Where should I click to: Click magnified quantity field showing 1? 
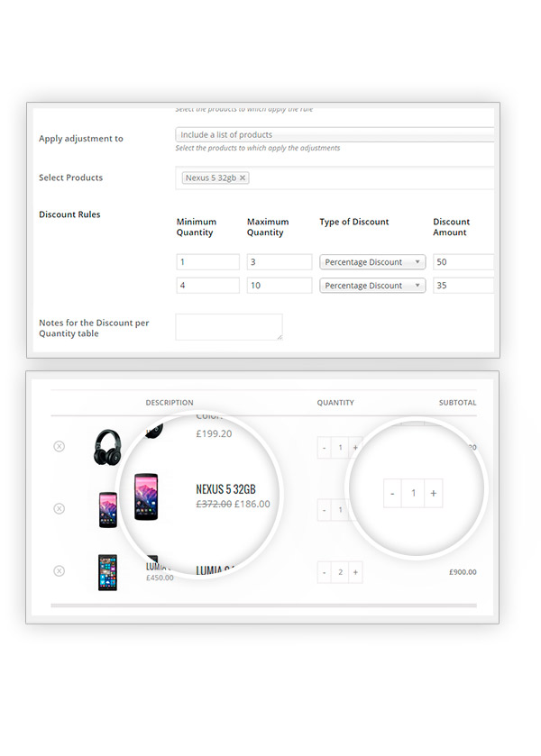(413, 493)
